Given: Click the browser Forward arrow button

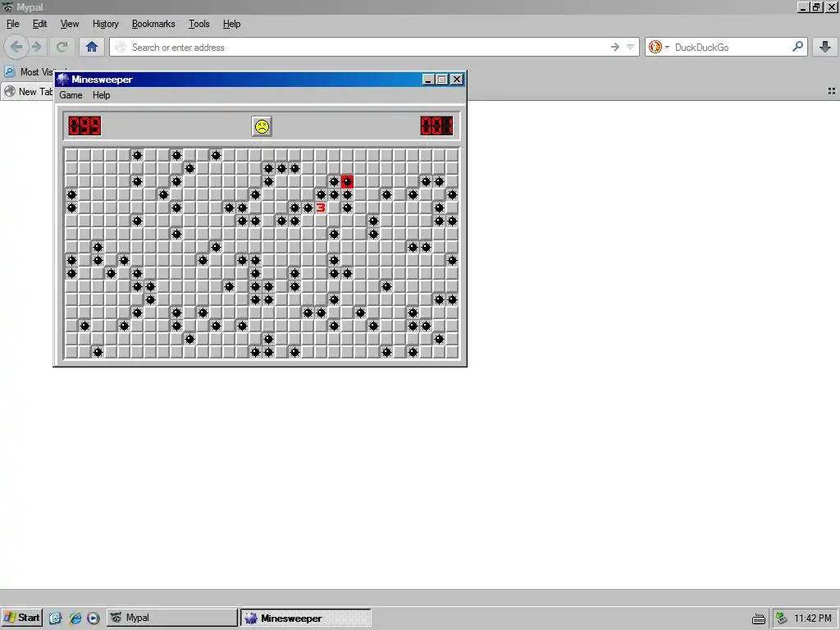Looking at the screenshot, I should click(36, 47).
